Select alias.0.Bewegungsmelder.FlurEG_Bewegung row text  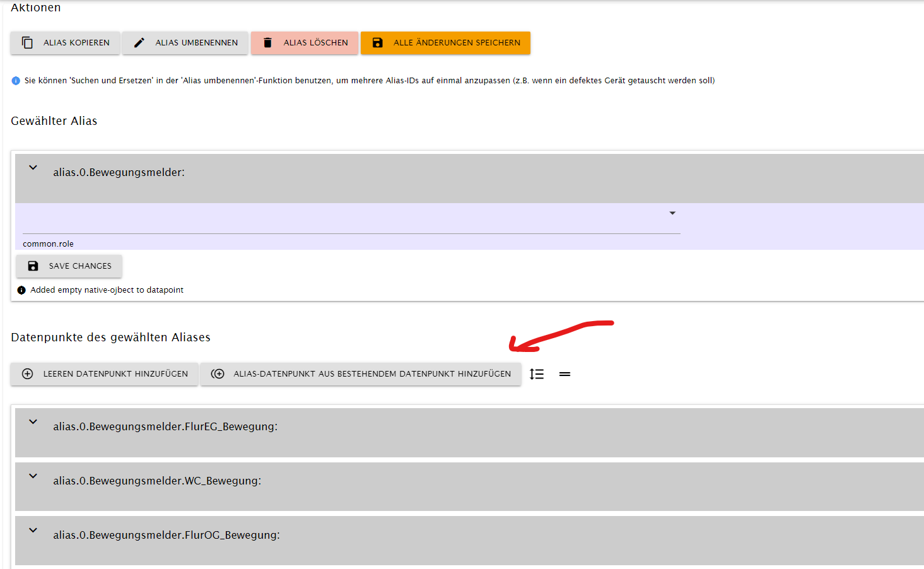click(x=165, y=427)
